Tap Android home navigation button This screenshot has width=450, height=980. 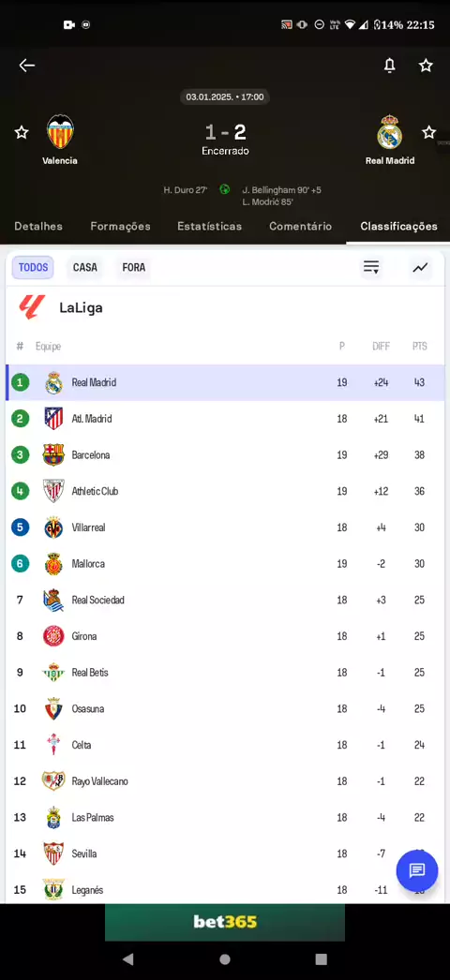[x=225, y=959]
